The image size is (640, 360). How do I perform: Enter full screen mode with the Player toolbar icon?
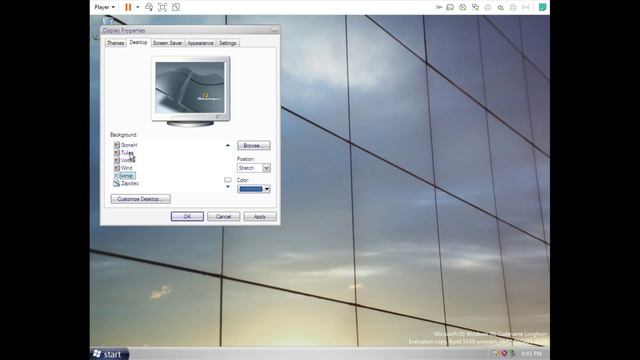(162, 7)
